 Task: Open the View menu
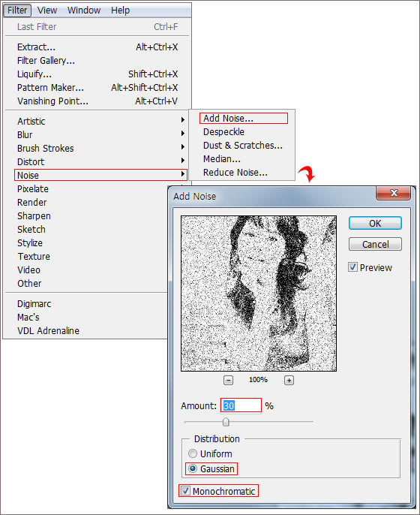(x=47, y=11)
